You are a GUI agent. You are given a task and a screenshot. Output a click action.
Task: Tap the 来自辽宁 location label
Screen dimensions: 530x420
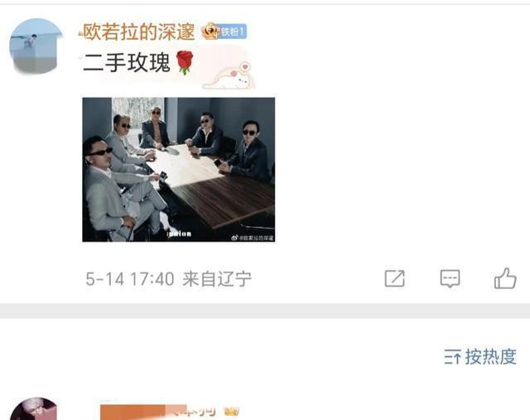pos(217,279)
